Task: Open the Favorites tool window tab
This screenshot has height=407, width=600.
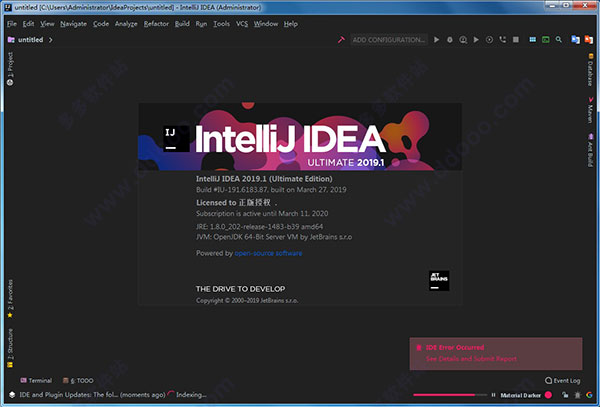Action: pos(10,299)
